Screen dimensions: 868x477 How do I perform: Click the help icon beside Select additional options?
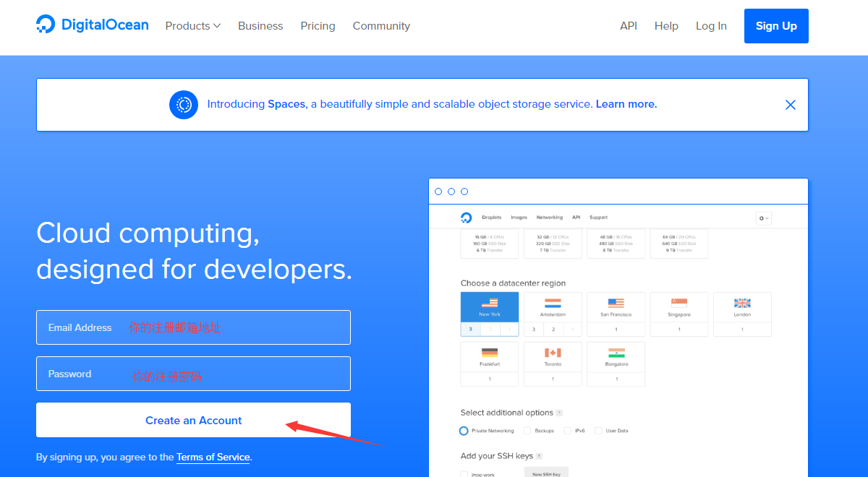(560, 413)
